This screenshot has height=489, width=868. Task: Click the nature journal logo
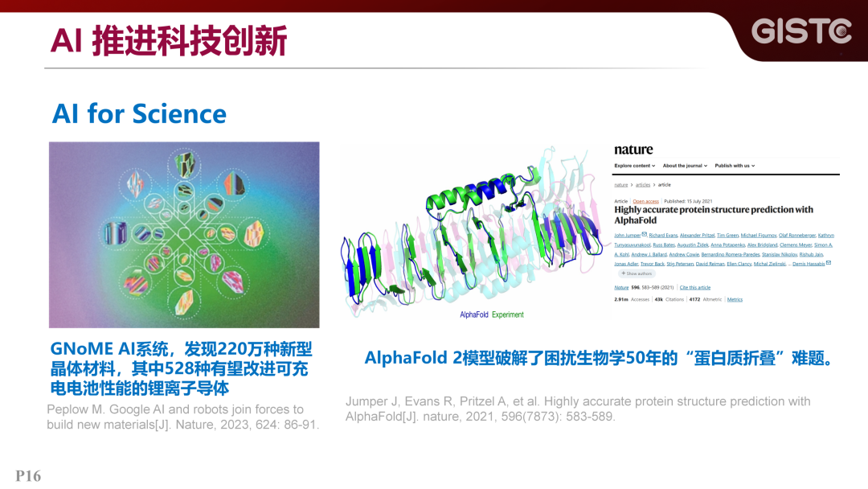pyautogui.click(x=633, y=150)
